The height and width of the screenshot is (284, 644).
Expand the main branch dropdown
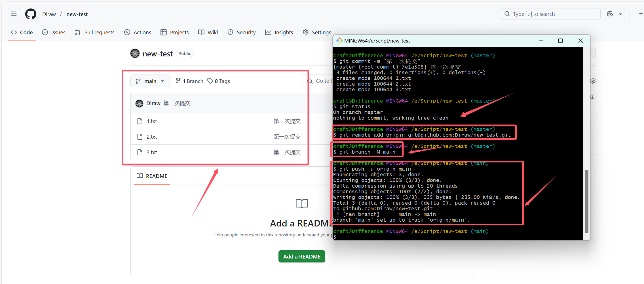pyautogui.click(x=150, y=81)
